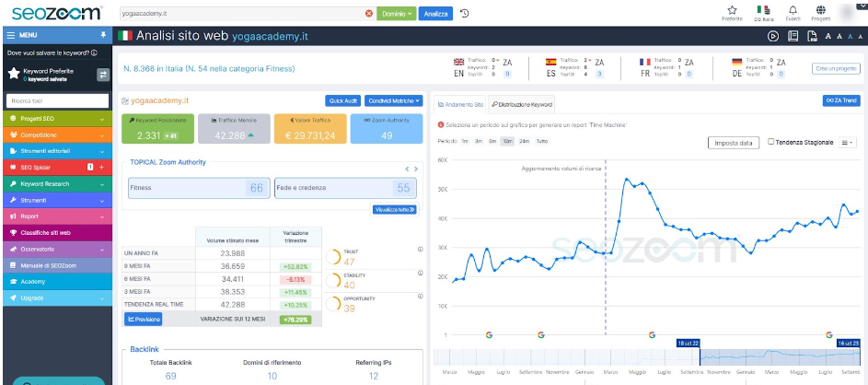Open Manuale di SEOZoom menu item
The image size is (868, 385).
58,265
